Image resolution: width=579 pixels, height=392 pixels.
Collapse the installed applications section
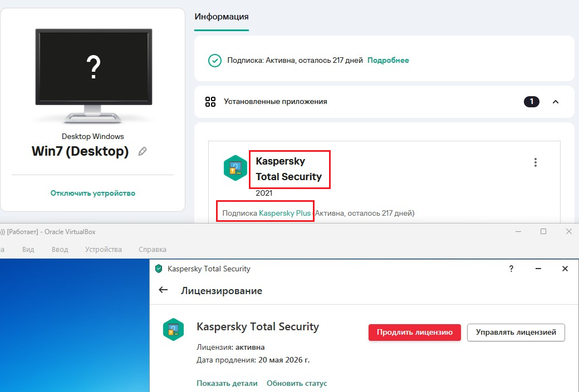[x=555, y=102]
